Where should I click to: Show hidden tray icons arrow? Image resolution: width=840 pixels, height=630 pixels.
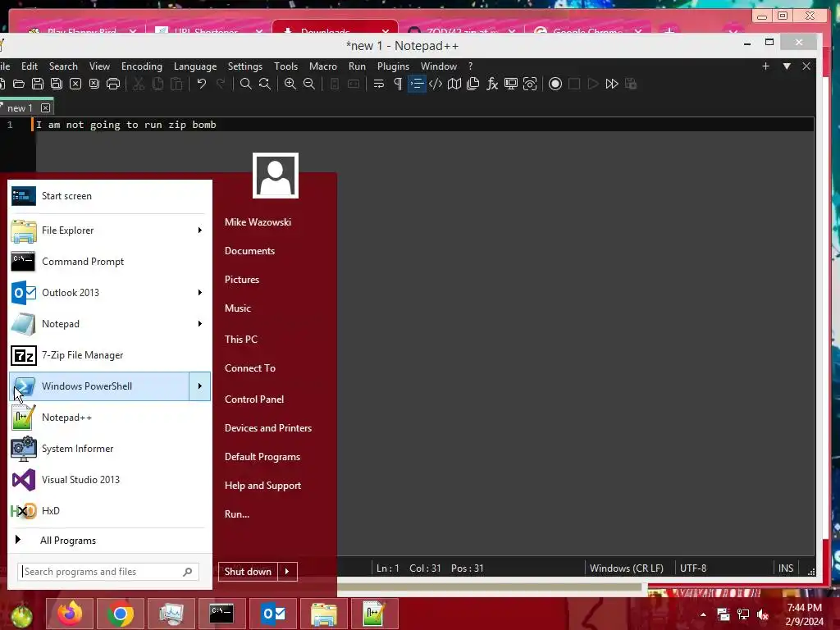click(703, 614)
